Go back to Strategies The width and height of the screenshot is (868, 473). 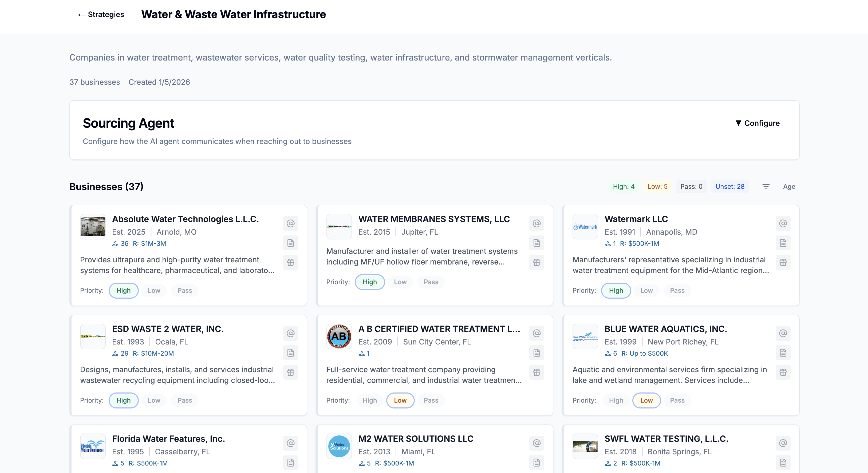[101, 14]
